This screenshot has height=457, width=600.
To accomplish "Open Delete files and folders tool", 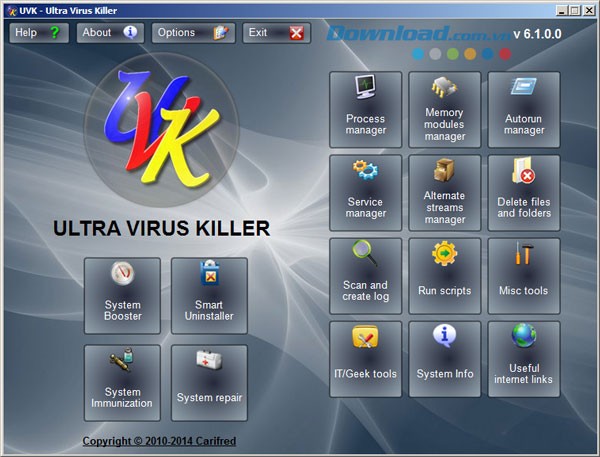I will pos(524,193).
